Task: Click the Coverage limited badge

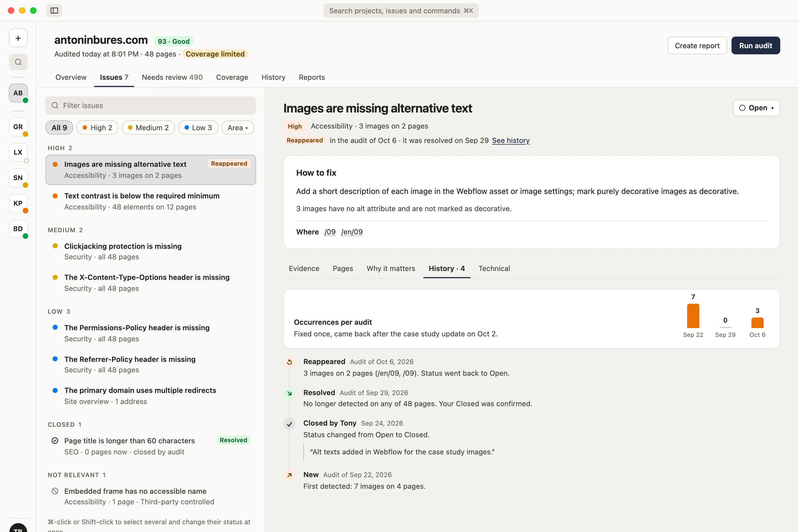Action: tap(215, 54)
